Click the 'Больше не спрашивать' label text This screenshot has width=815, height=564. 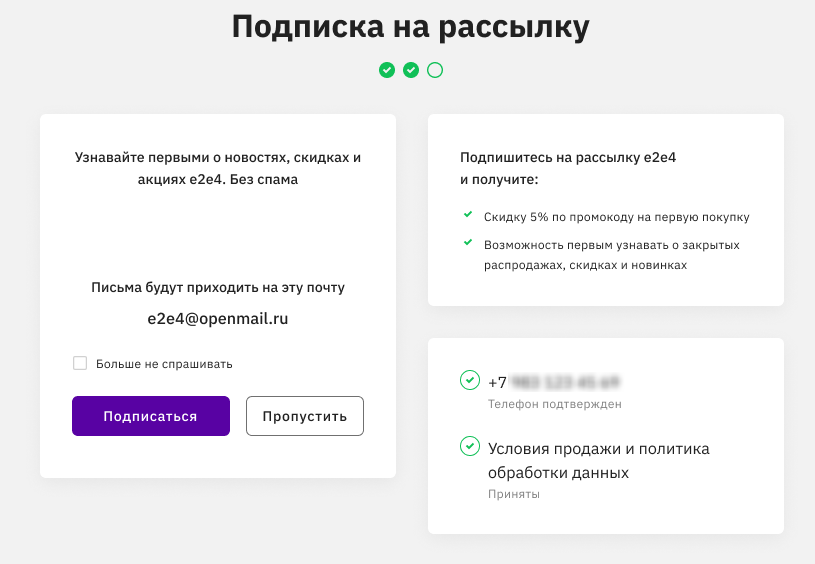[164, 364]
